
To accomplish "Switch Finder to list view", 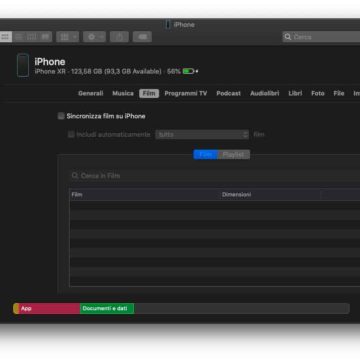I will [19, 37].
